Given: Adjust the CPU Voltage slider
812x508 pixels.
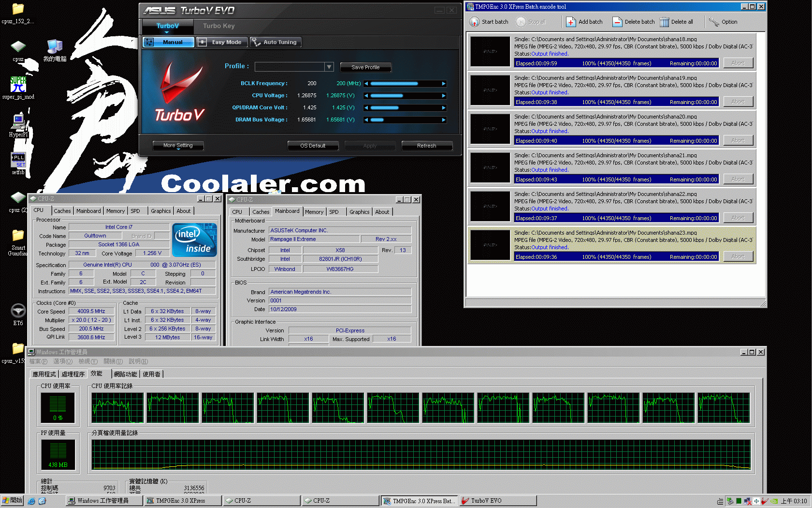Looking at the screenshot, I should point(387,96).
